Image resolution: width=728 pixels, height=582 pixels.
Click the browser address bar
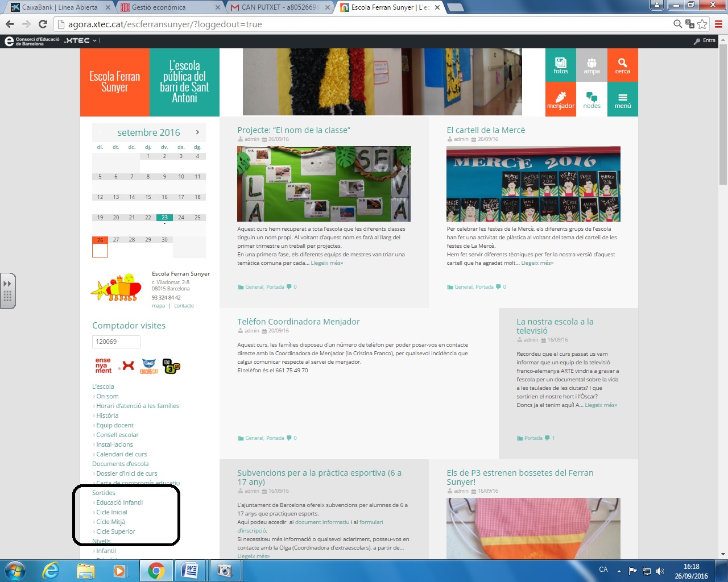point(364,24)
